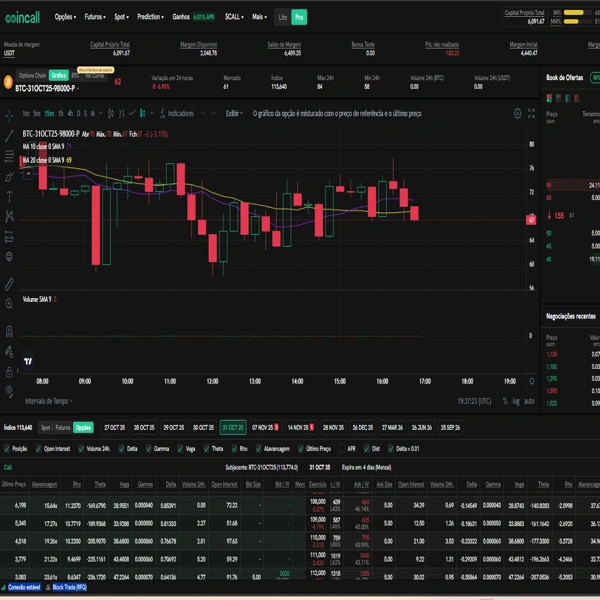Viewport: 600px width, 600px height.
Task: Expand the Intervalo de Tempo selector
Action: click(x=49, y=401)
